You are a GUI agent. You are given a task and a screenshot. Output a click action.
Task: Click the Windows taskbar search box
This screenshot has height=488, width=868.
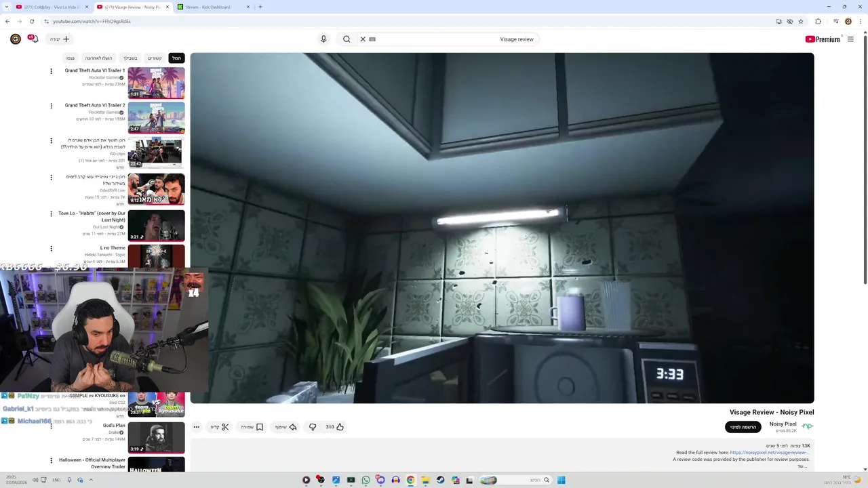(x=517, y=480)
